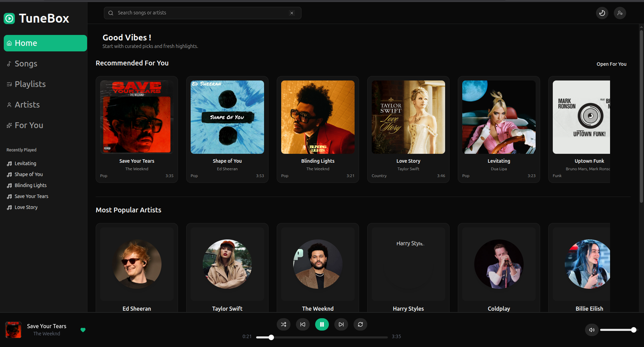644x347 pixels.
Task: Open the user account icon in top right
Action: 620,13
